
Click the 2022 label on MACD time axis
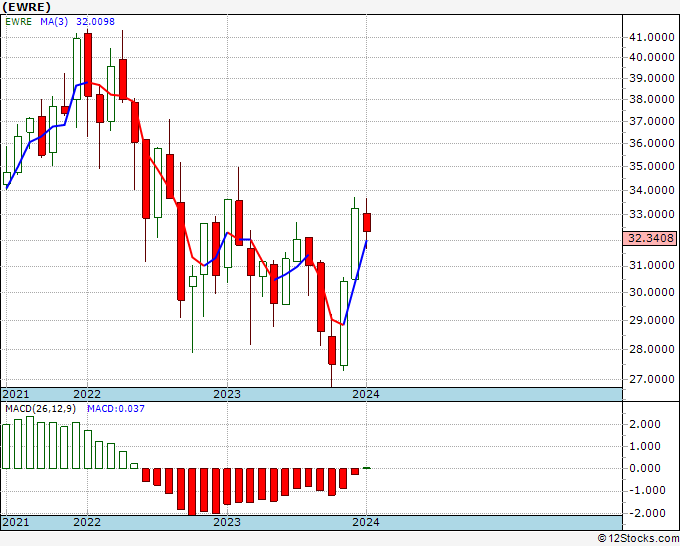point(87,522)
